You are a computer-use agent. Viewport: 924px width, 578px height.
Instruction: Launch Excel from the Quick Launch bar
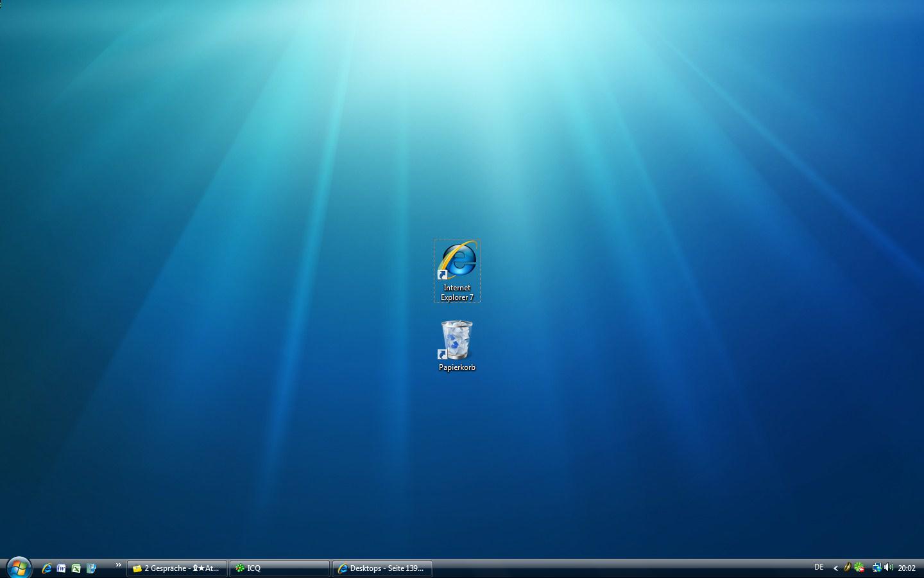76,568
